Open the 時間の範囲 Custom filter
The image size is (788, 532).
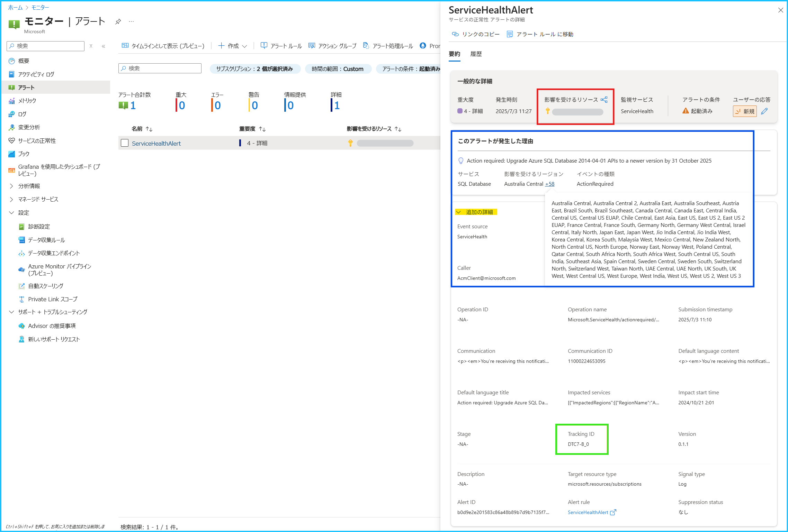[338, 69]
